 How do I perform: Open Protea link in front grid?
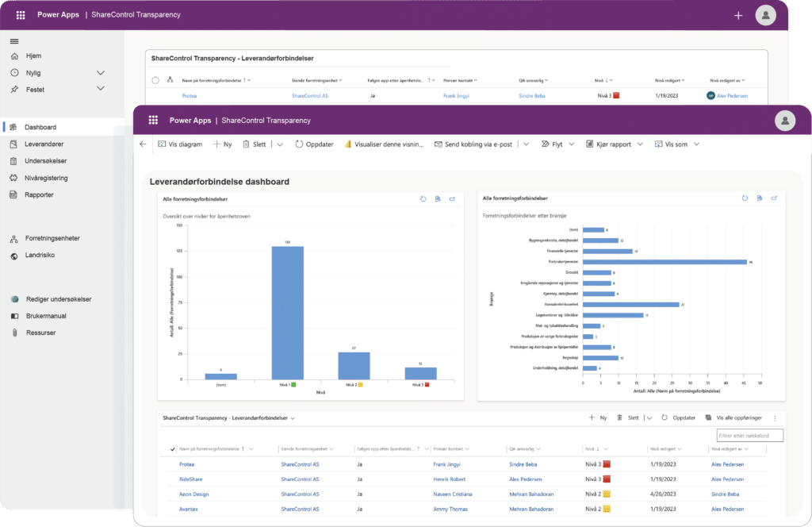coord(186,464)
